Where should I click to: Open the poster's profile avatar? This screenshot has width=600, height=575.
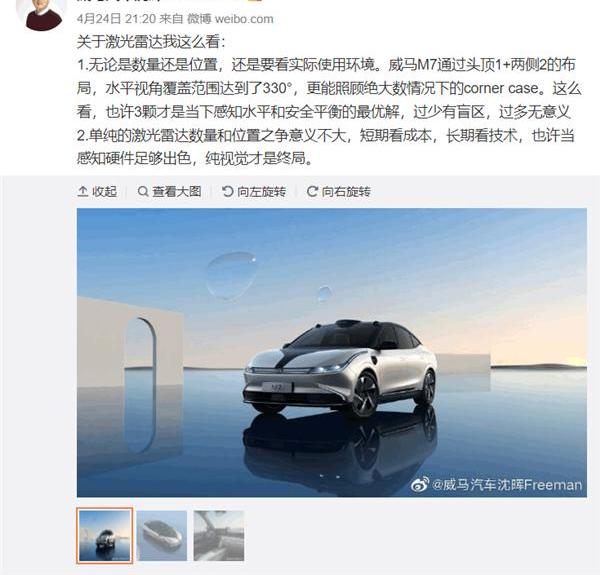[x=44, y=15]
